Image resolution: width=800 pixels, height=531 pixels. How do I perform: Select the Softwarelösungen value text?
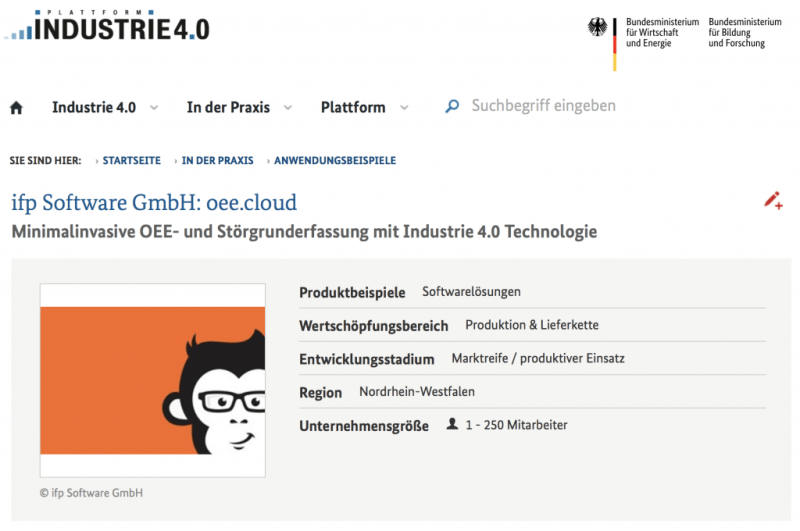471,292
